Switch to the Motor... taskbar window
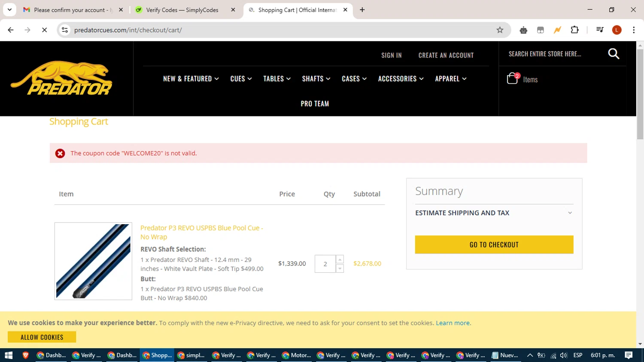The height and width of the screenshot is (362, 644). 296,355
